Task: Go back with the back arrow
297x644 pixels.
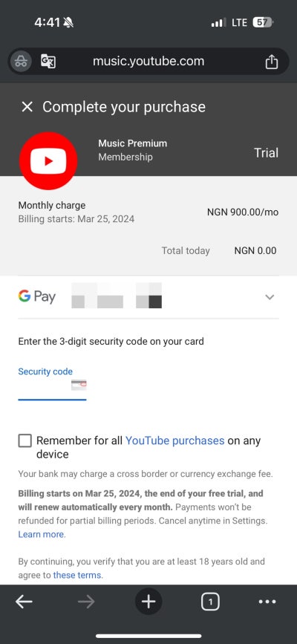Action: (24, 602)
